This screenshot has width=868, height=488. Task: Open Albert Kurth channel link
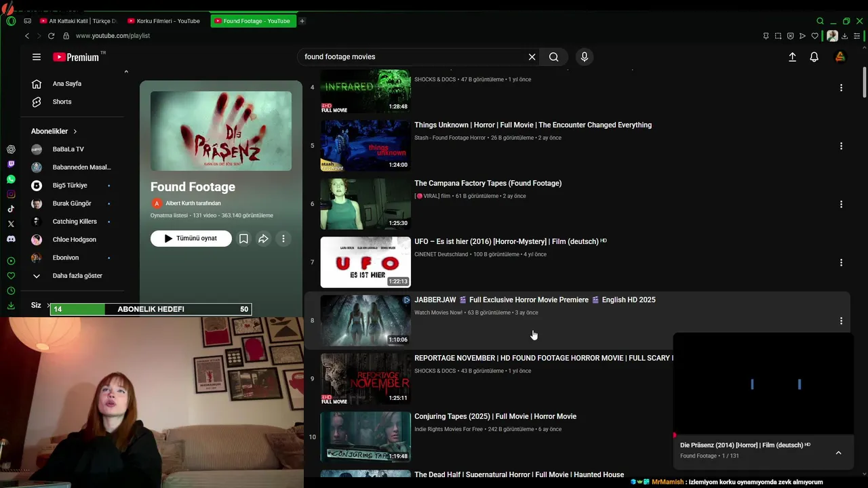[193, 203]
